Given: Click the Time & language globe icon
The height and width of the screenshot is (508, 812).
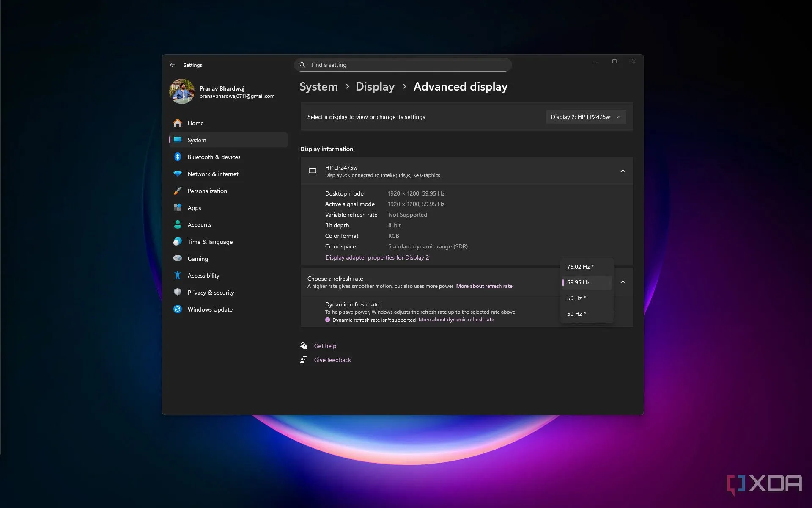Looking at the screenshot, I should tap(178, 241).
